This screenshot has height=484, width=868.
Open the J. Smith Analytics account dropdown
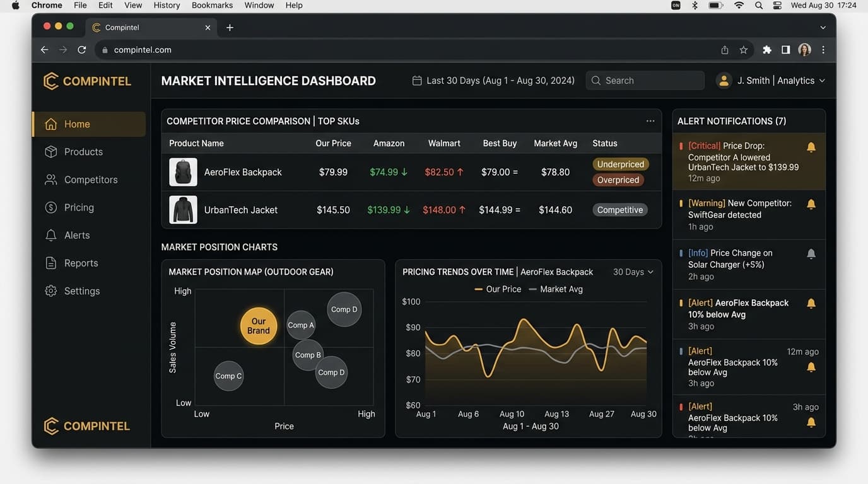click(x=771, y=81)
